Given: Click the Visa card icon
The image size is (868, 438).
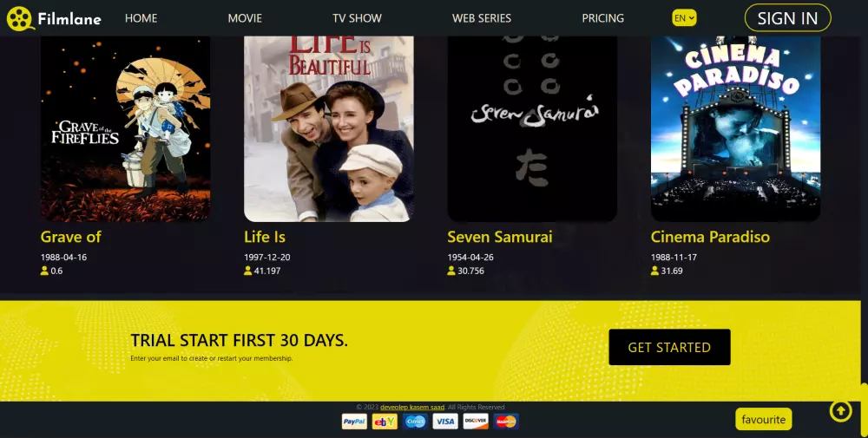Looking at the screenshot, I should tap(445, 422).
